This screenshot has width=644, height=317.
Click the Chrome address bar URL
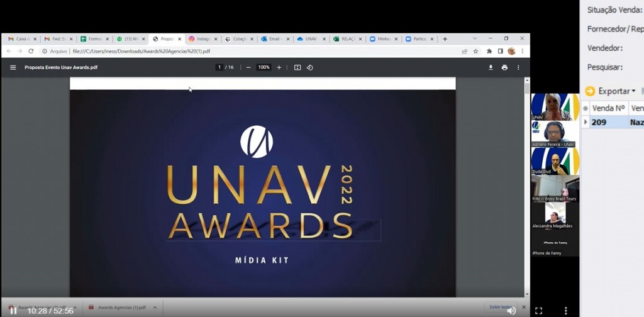[x=142, y=52]
